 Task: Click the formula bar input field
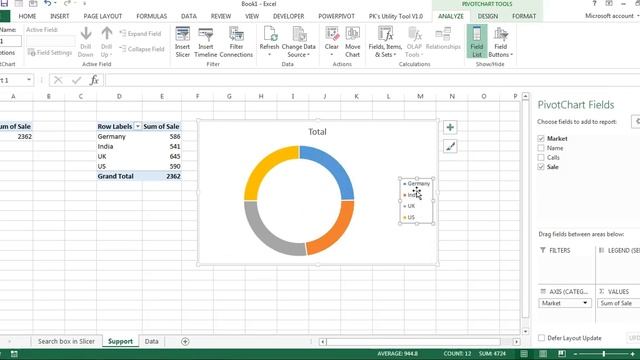(372, 80)
